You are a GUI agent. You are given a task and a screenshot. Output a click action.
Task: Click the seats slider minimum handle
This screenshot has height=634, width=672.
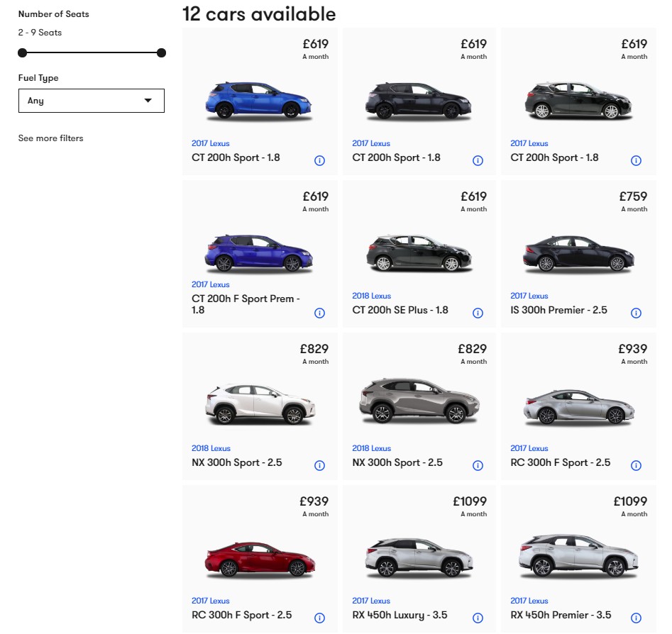click(x=22, y=52)
